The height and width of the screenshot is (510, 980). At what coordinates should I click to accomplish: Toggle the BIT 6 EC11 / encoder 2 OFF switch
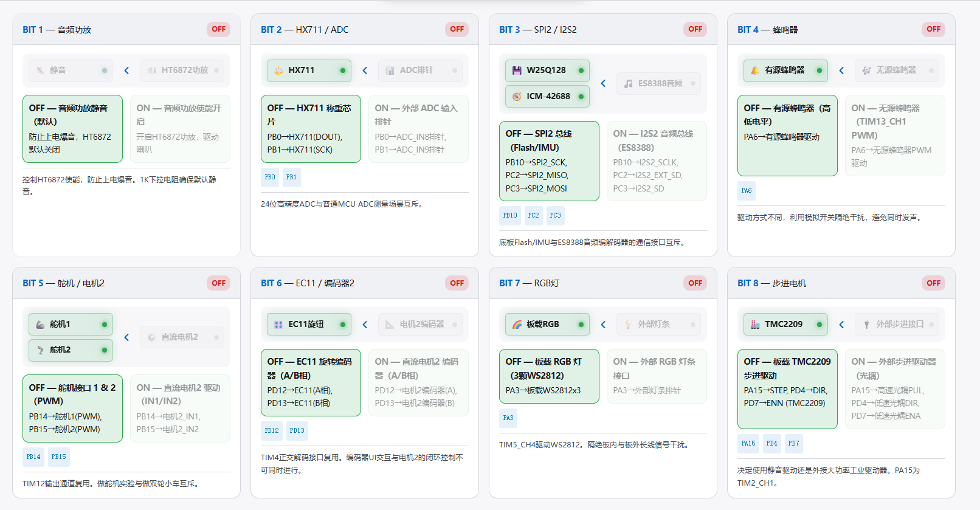pyautogui.click(x=457, y=283)
